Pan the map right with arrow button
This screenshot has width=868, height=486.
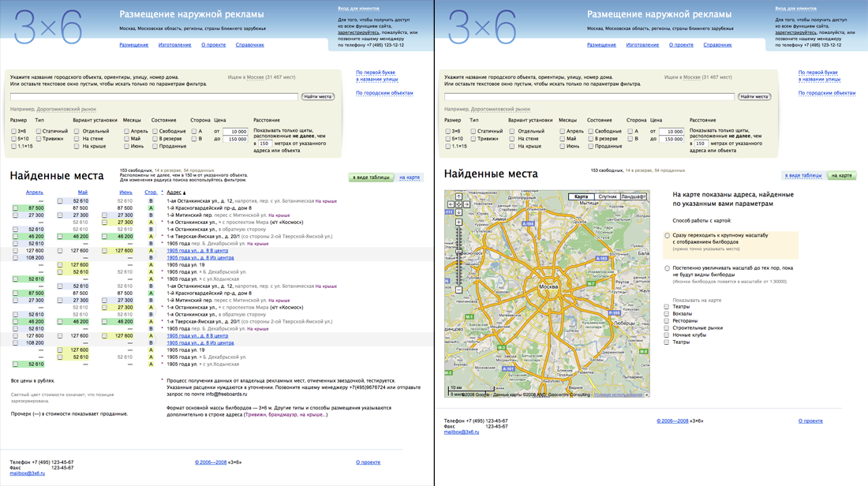[466, 204]
